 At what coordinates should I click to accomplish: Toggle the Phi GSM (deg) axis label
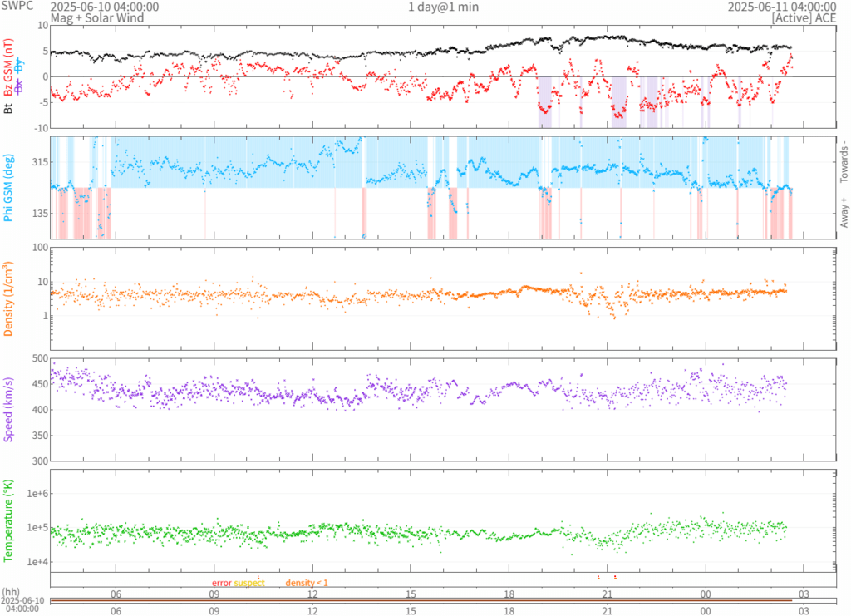click(8, 188)
